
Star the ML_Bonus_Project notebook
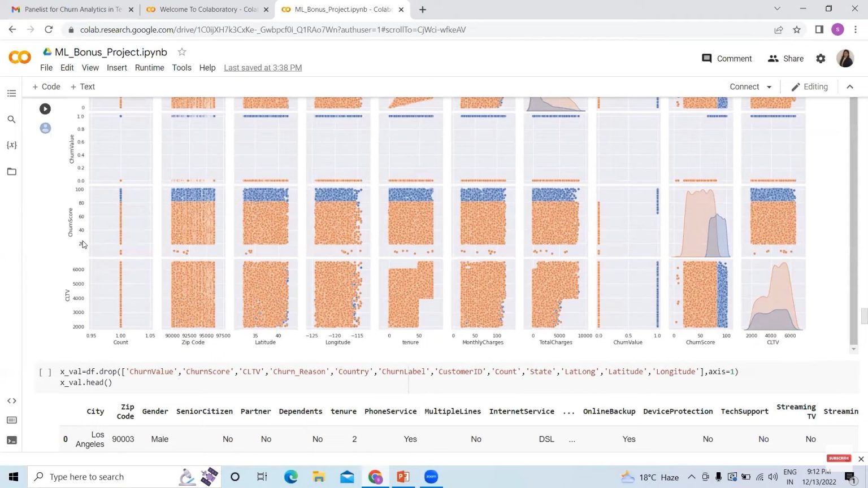point(181,51)
